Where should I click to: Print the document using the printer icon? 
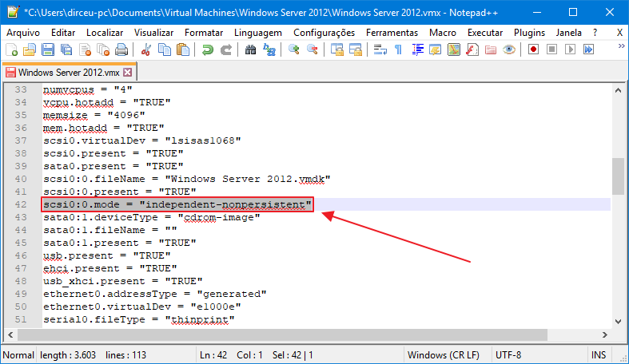pos(121,50)
